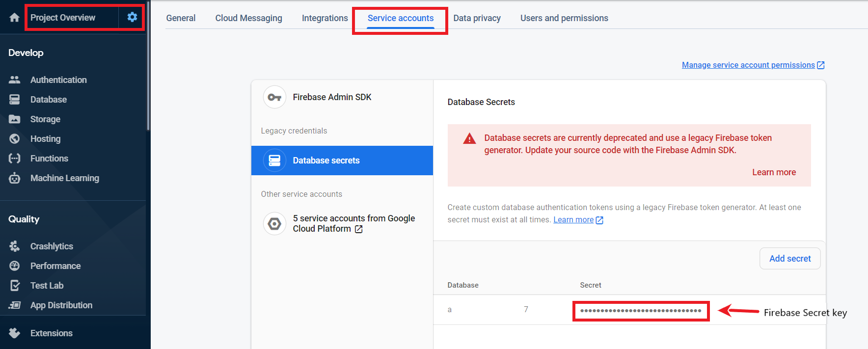Click the Secret column header

tap(590, 285)
